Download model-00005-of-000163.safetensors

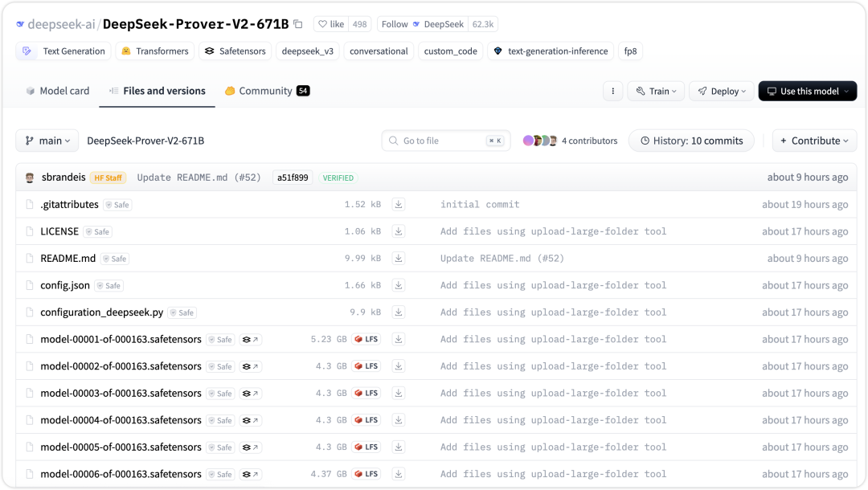pyautogui.click(x=398, y=447)
